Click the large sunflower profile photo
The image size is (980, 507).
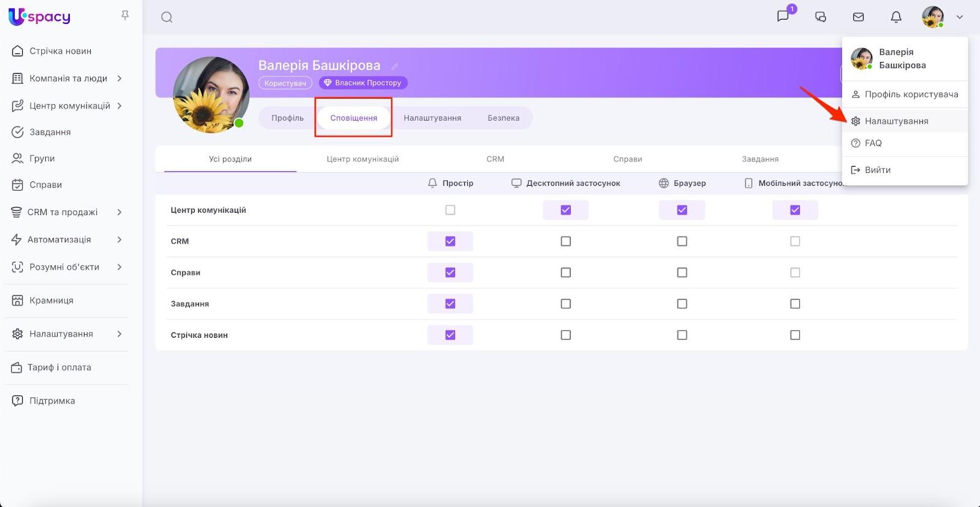[x=211, y=95]
